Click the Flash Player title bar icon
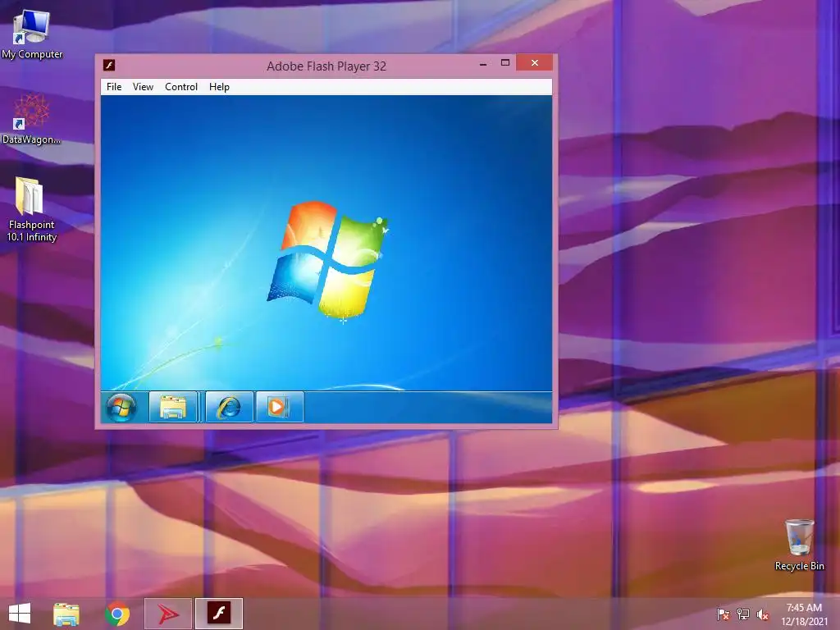Image resolution: width=840 pixels, height=630 pixels. [x=109, y=66]
